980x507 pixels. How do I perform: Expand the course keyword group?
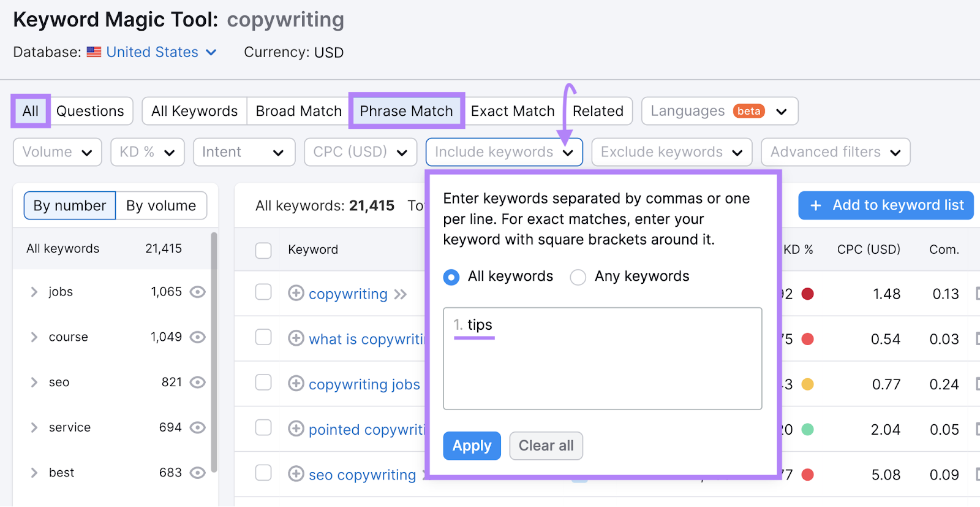pyautogui.click(x=34, y=337)
